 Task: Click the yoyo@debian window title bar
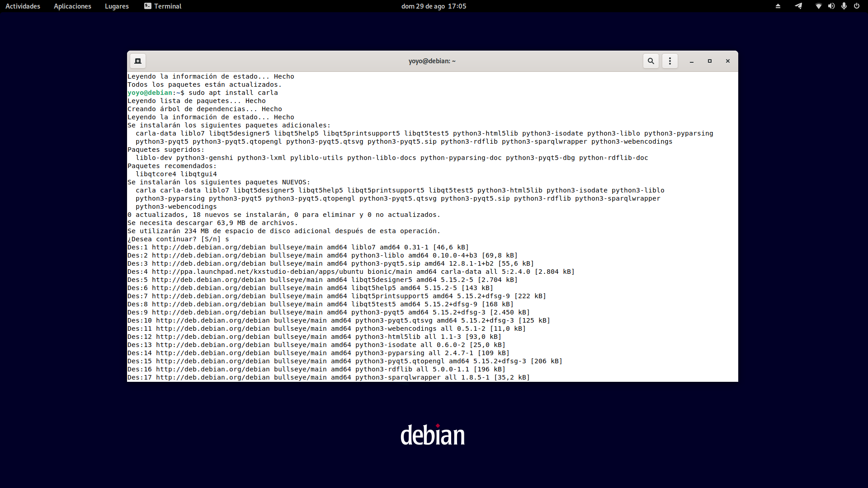pyautogui.click(x=432, y=61)
